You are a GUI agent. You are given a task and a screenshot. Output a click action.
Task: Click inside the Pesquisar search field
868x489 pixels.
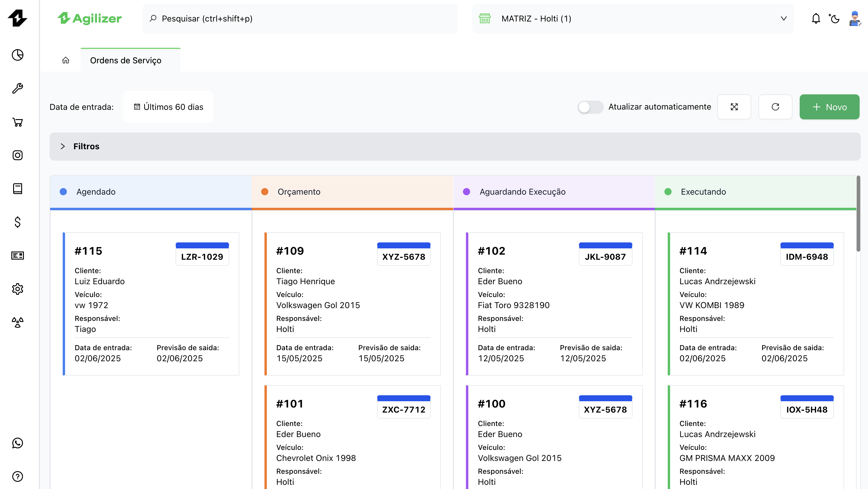(300, 19)
